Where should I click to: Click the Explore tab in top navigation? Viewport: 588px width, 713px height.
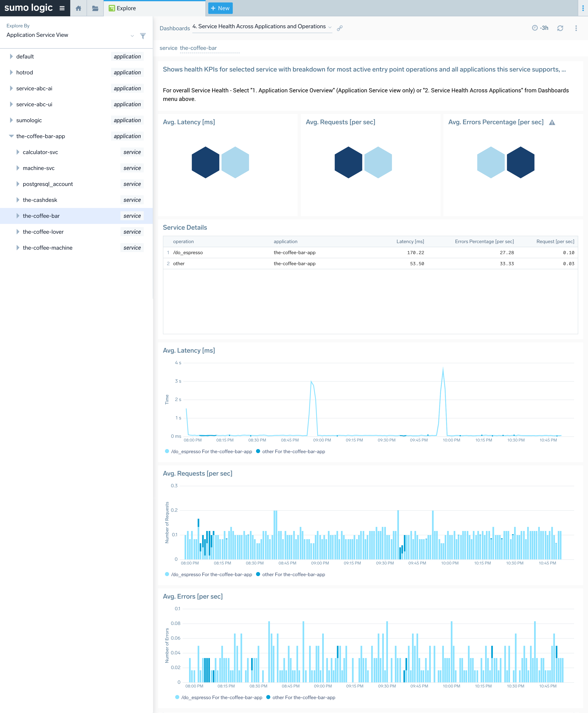(126, 8)
